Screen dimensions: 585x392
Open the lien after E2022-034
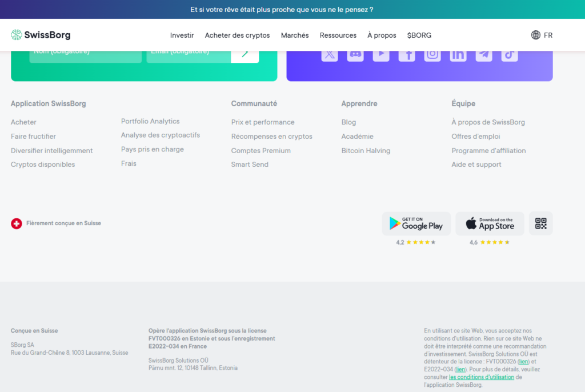pos(460,370)
